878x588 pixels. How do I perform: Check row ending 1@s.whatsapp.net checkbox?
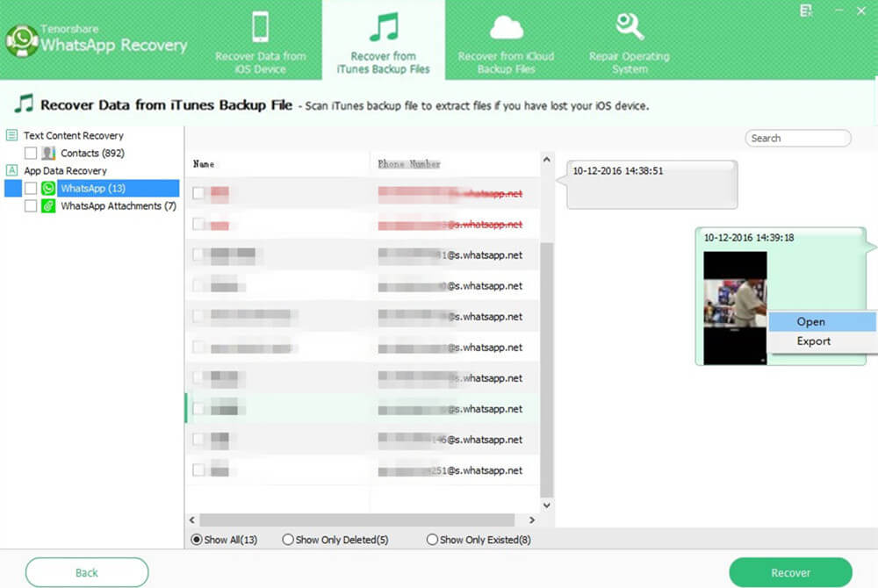click(x=198, y=255)
